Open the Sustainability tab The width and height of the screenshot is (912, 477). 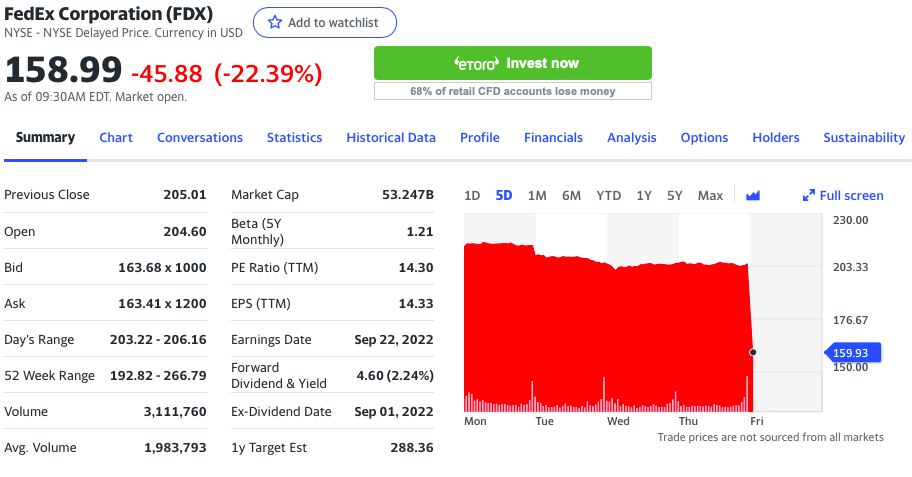(x=864, y=137)
